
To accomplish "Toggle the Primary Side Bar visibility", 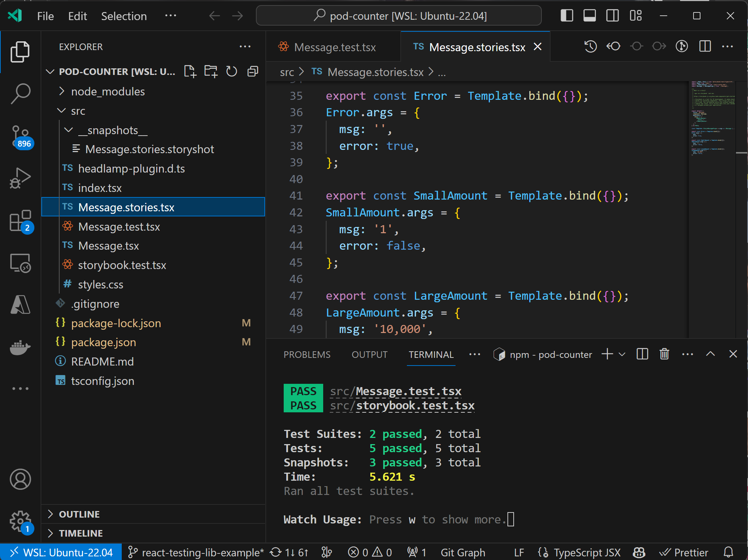I will click(567, 15).
